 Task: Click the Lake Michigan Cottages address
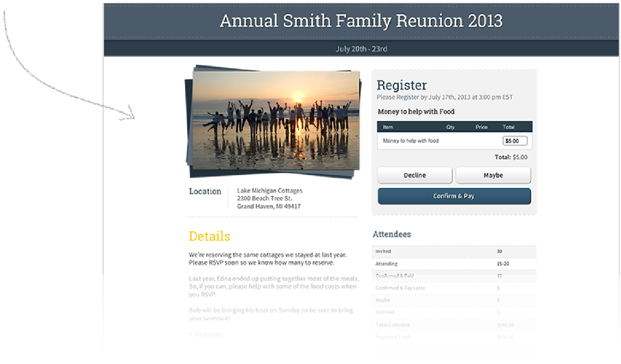[269, 198]
